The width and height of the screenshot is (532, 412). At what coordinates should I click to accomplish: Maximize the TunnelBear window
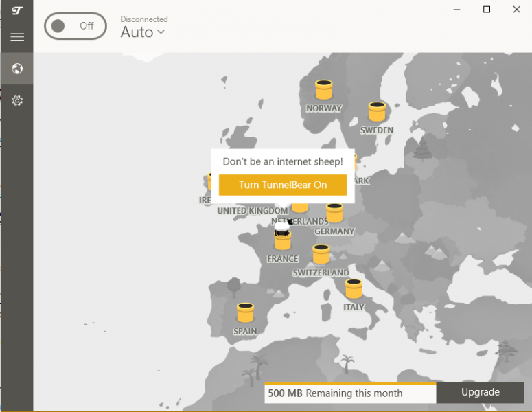coord(487,10)
